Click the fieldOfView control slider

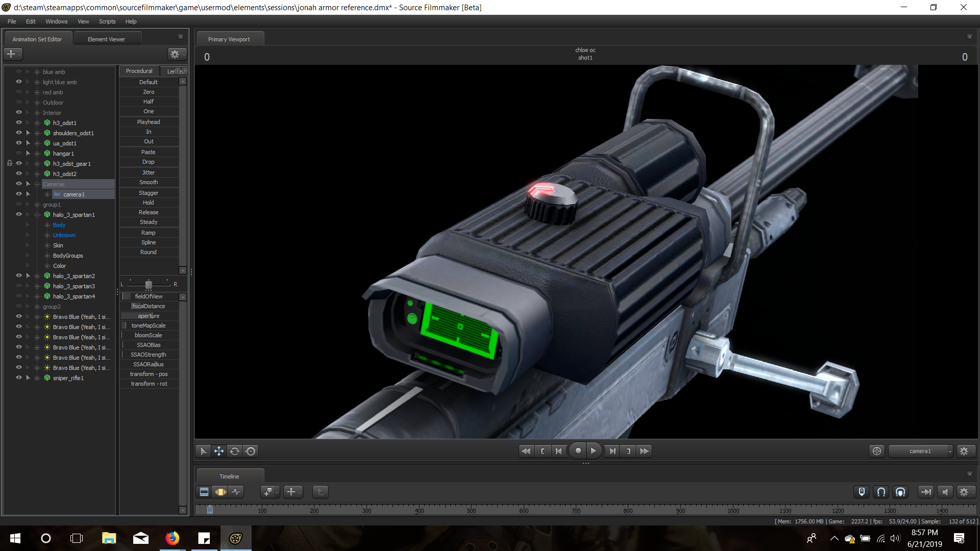[x=149, y=296]
